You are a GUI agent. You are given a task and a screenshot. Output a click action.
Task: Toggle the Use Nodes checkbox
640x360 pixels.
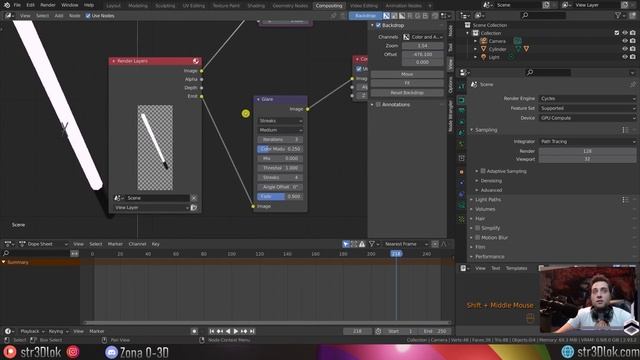pyautogui.click(x=88, y=16)
